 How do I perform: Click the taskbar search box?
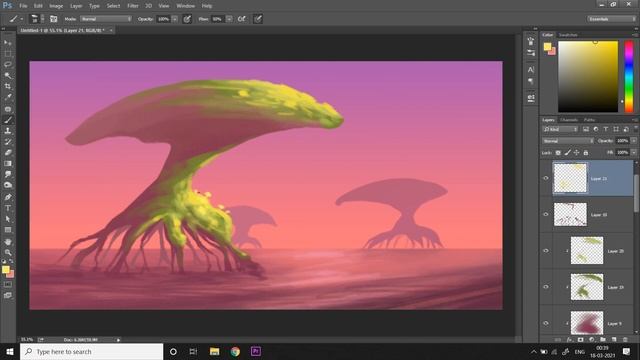[x=91, y=351]
